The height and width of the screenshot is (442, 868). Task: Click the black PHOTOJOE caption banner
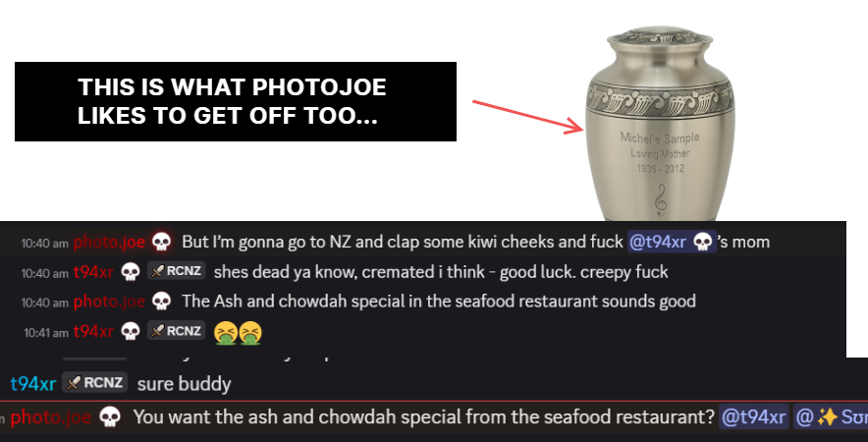click(236, 101)
